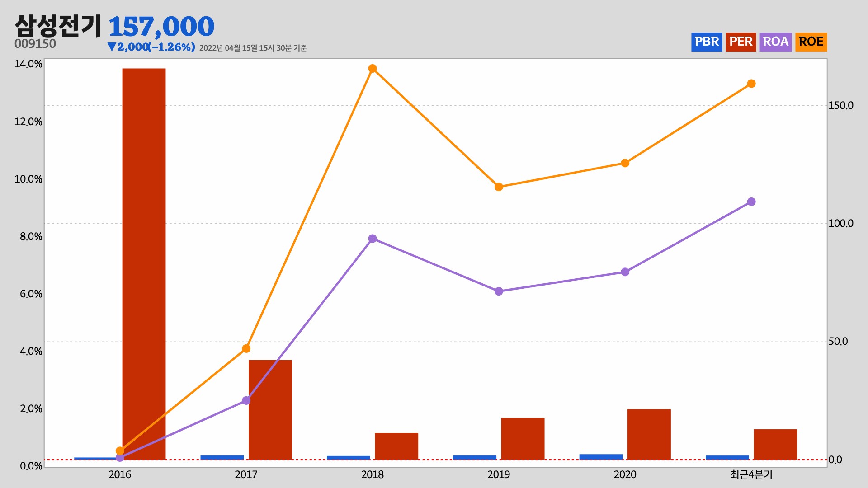Click the 2020 PBR blue bar

tap(601, 457)
